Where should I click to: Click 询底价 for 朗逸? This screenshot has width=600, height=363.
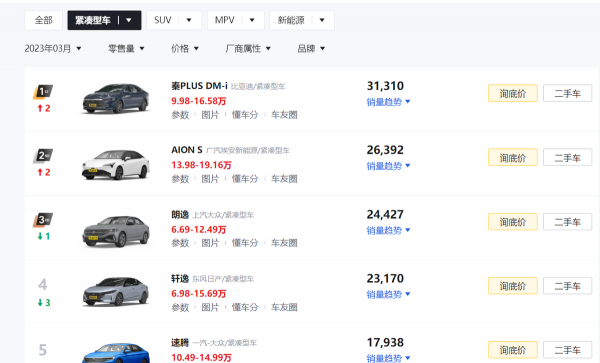click(513, 222)
